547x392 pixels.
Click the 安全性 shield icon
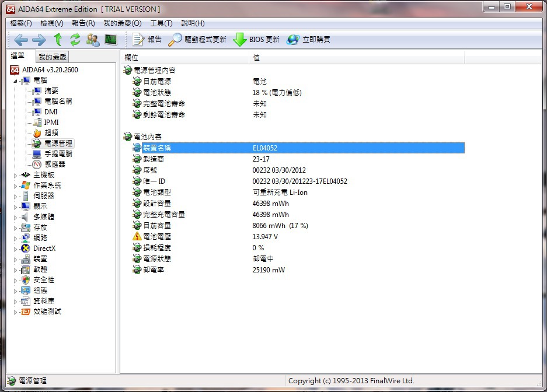tap(26, 280)
